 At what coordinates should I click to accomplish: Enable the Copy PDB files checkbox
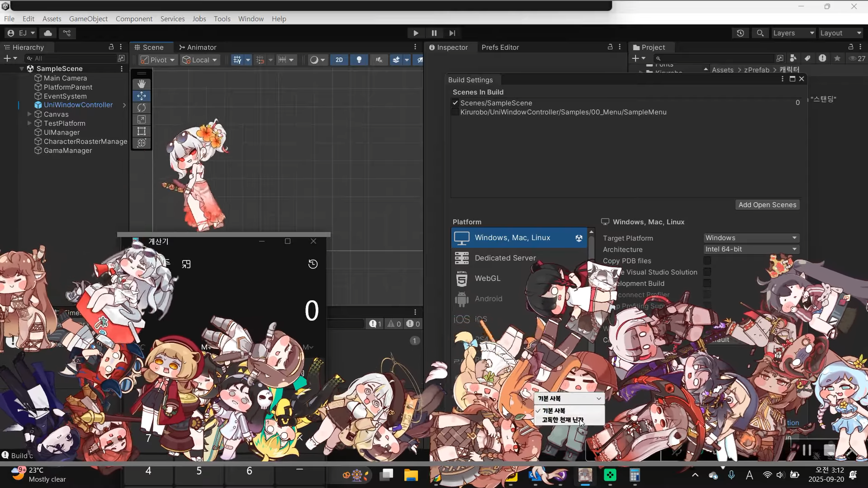pyautogui.click(x=707, y=261)
